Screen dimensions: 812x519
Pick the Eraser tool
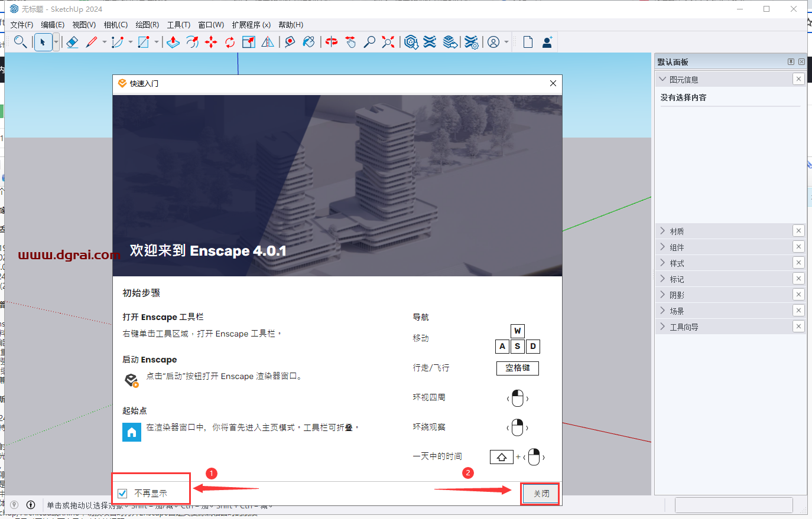(x=72, y=42)
